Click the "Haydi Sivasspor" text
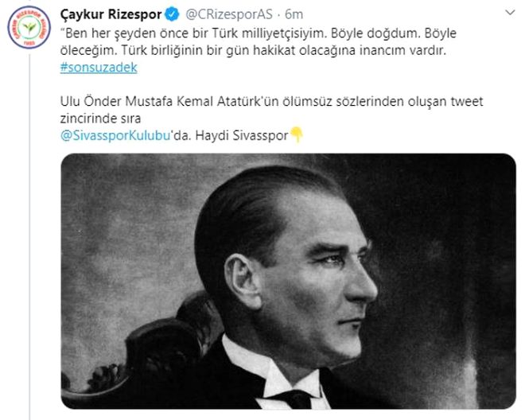This screenshot has width=525, height=420. coord(242,135)
